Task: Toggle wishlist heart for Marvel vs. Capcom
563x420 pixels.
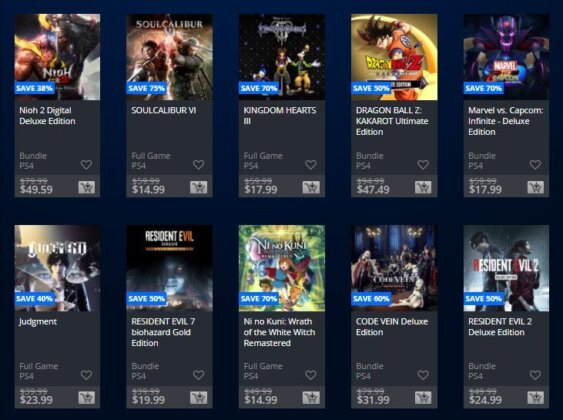Action: [x=535, y=165]
